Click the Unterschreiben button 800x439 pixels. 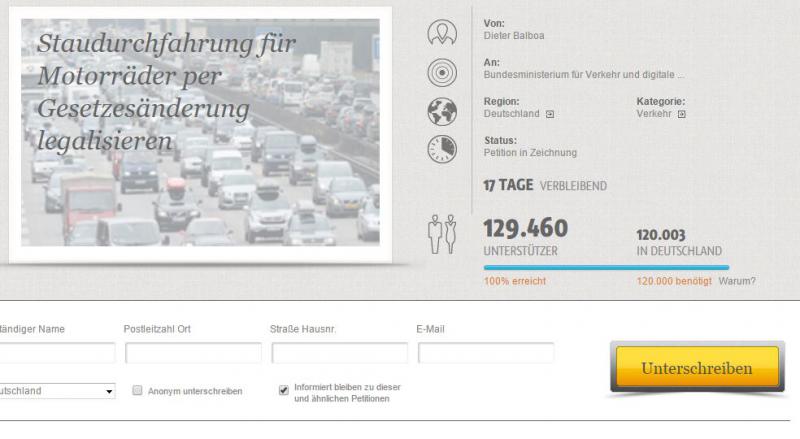697,368
